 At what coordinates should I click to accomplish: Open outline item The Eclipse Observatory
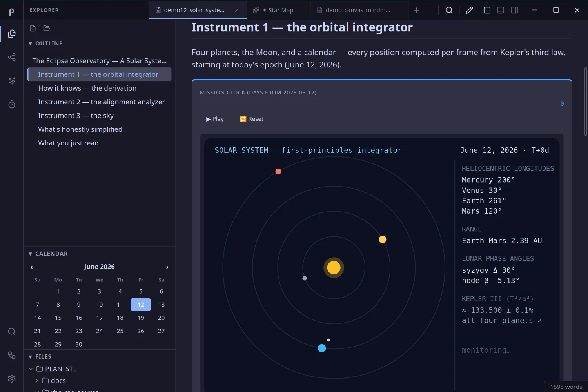coord(100,61)
